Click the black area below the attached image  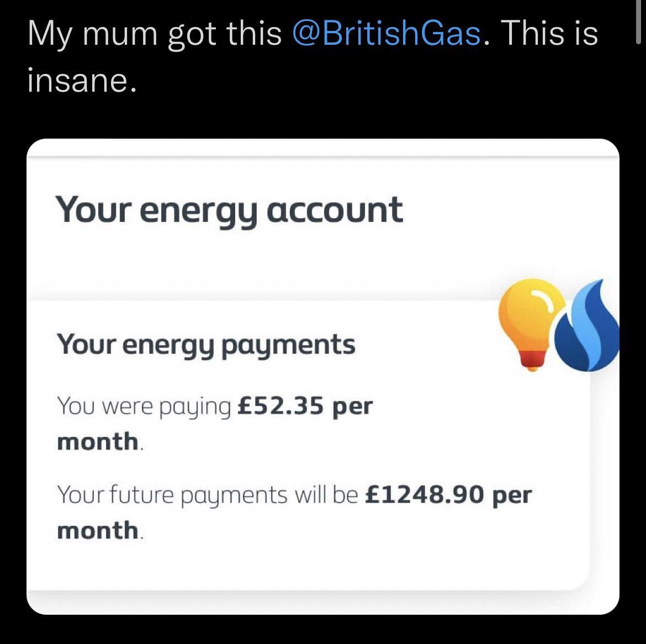tap(322, 630)
